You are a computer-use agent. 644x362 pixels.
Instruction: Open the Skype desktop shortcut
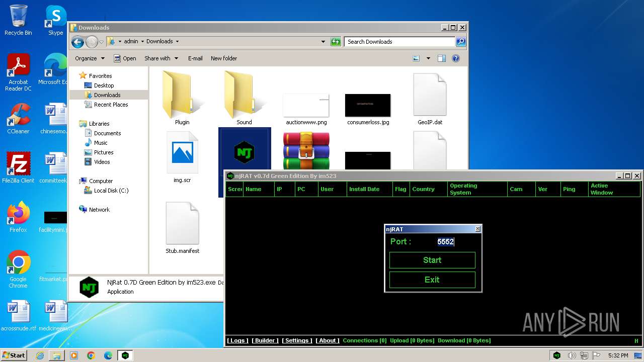pos(55,19)
